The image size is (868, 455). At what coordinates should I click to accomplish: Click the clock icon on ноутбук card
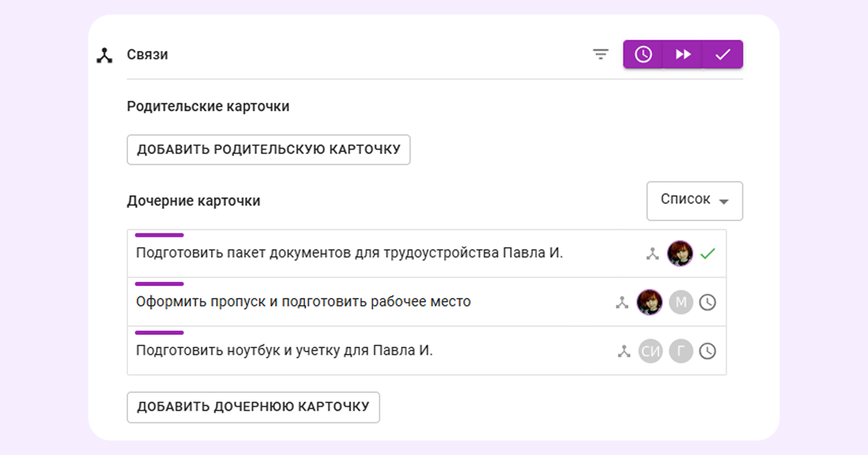pyautogui.click(x=707, y=351)
